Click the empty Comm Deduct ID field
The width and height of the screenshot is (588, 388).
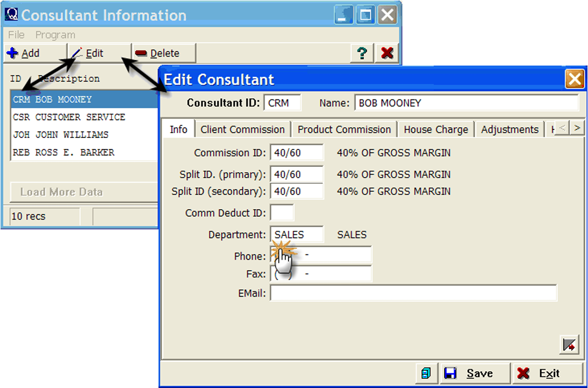point(282,213)
